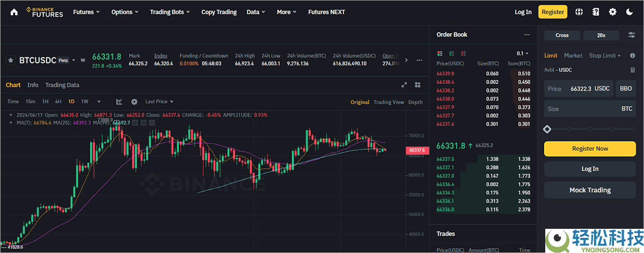Screen dimensions: 644x253
Task: Click the order size slider handle
Action: click(x=547, y=129)
